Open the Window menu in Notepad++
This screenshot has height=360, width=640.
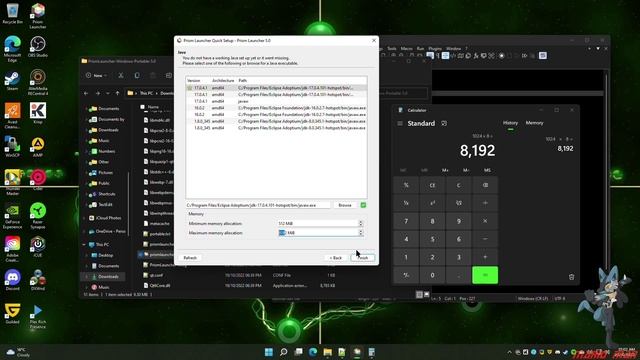tap(453, 49)
